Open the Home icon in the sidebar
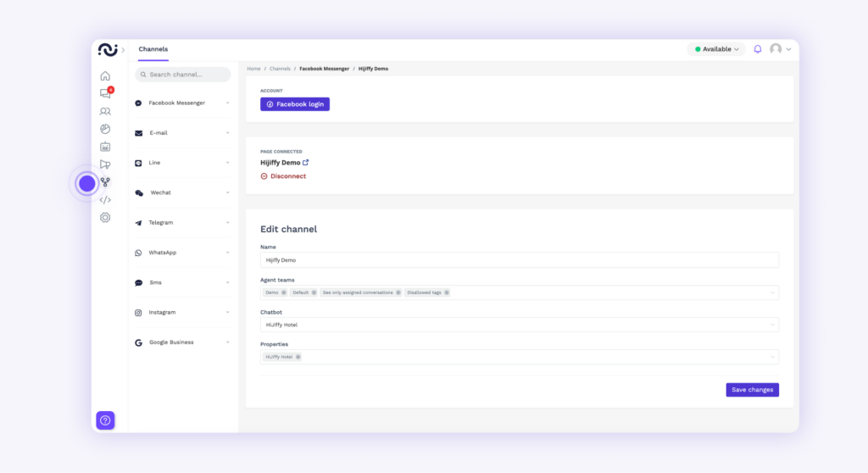Image resolution: width=868 pixels, height=473 pixels. click(105, 75)
